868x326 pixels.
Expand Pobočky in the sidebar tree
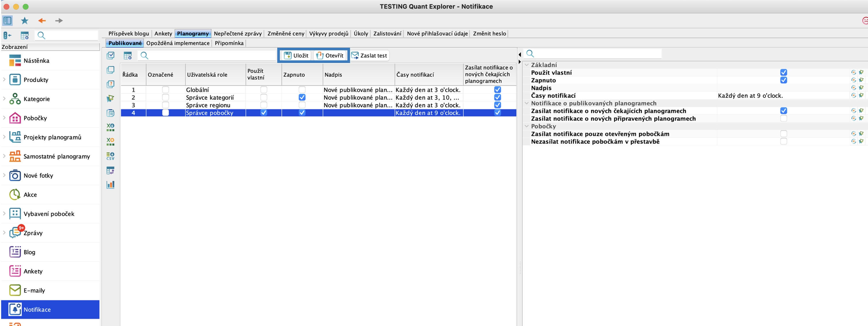coord(4,118)
